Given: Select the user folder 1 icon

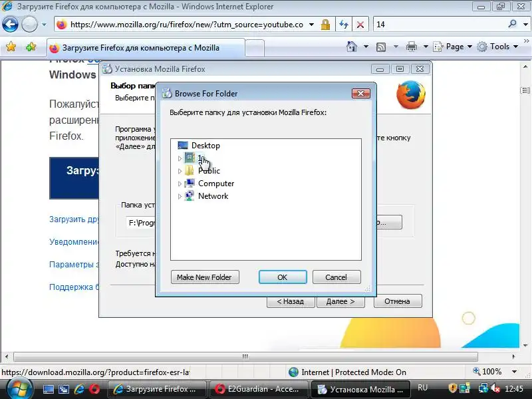Looking at the screenshot, I should click(x=190, y=158).
